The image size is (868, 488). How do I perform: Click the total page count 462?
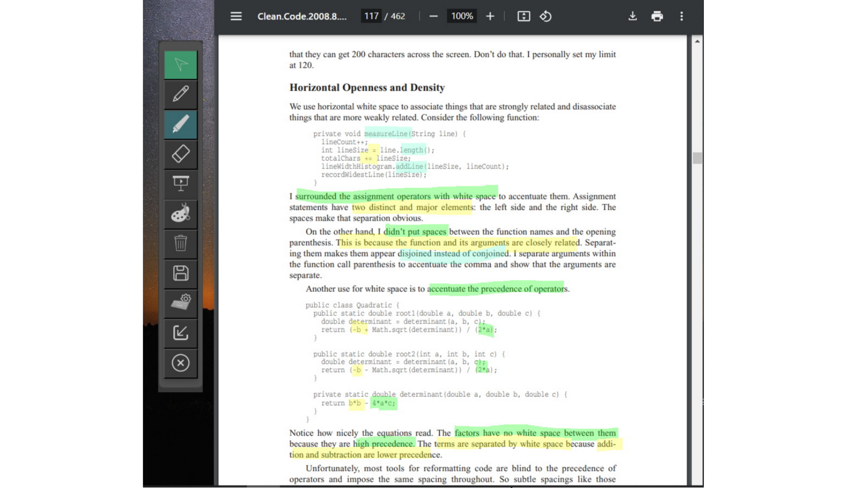click(398, 16)
